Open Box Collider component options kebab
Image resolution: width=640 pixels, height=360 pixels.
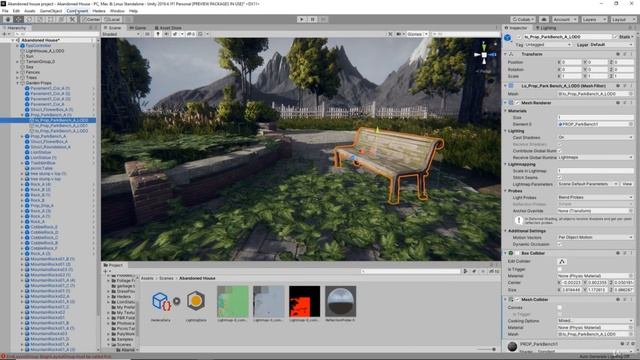pos(631,253)
